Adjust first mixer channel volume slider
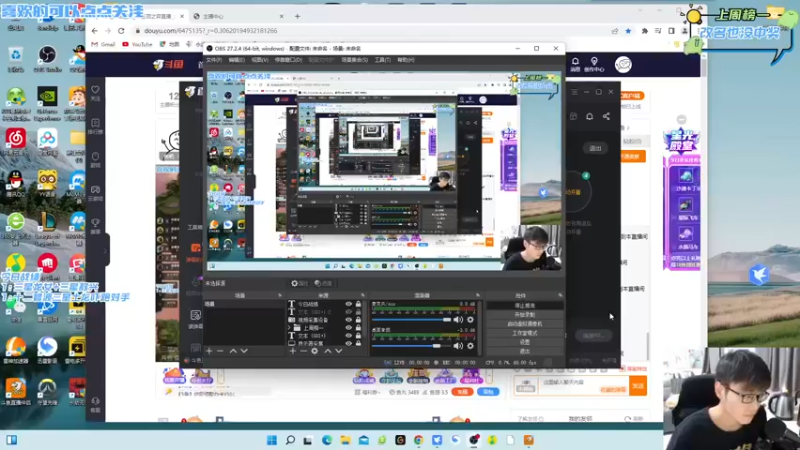Viewport: 800px width, 450px height. point(411,319)
